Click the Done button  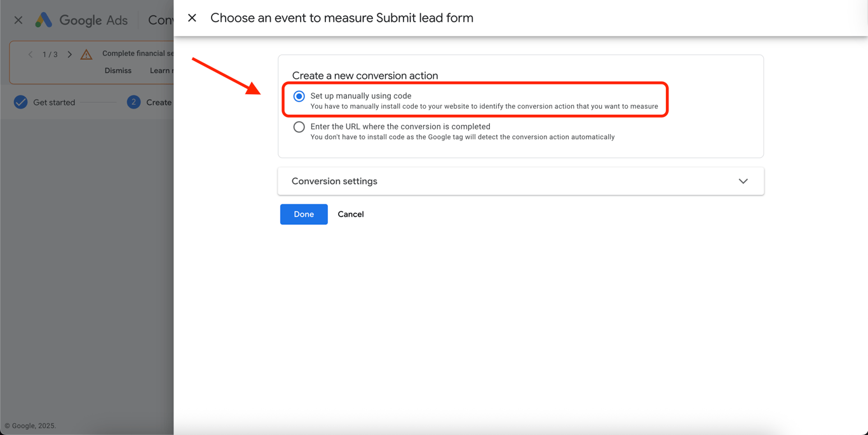[304, 215]
